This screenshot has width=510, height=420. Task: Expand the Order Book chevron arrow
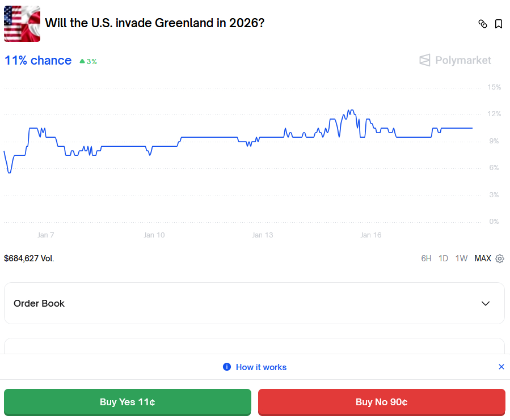tap(486, 303)
